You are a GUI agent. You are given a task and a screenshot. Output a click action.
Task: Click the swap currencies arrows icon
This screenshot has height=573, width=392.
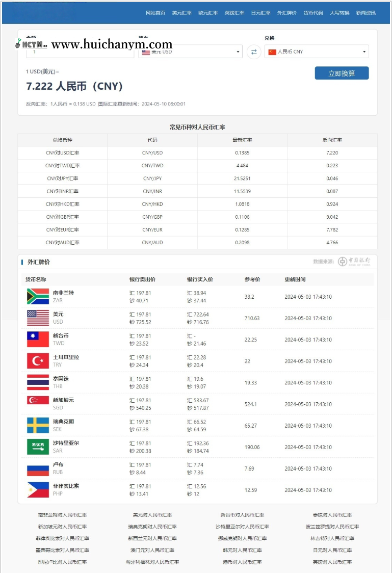[x=254, y=52]
